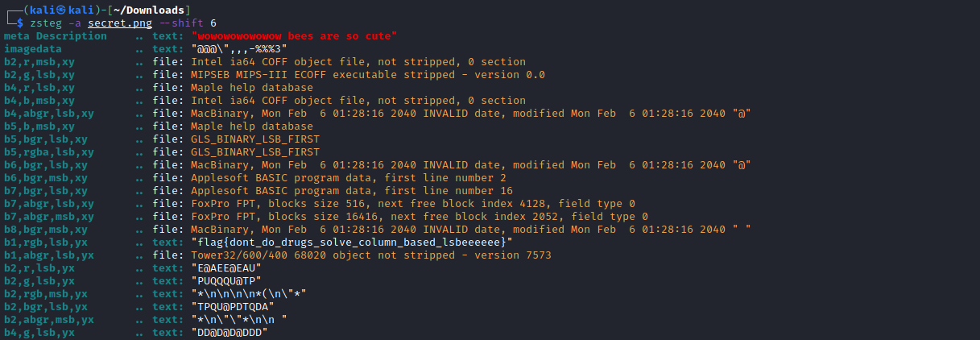Viewport: 980px width, 340px height.
Task: Click the b5,rgba,lsb,xy row label
Action: click(48, 151)
